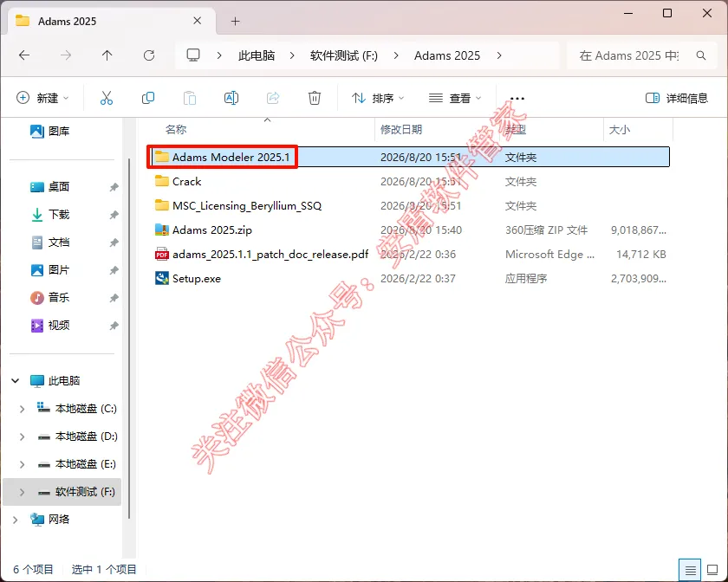Click Adams 2025 in the breadcrumb
Image resolution: width=728 pixels, height=582 pixels.
(x=447, y=55)
